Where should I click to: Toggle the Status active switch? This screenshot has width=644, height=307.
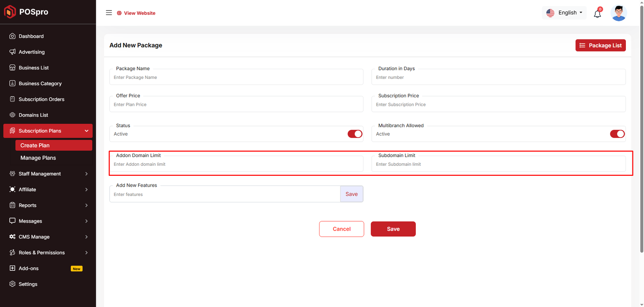(355, 134)
